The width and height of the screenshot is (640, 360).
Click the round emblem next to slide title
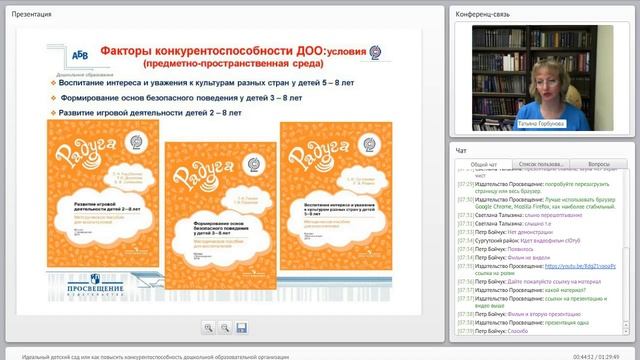click(375, 52)
